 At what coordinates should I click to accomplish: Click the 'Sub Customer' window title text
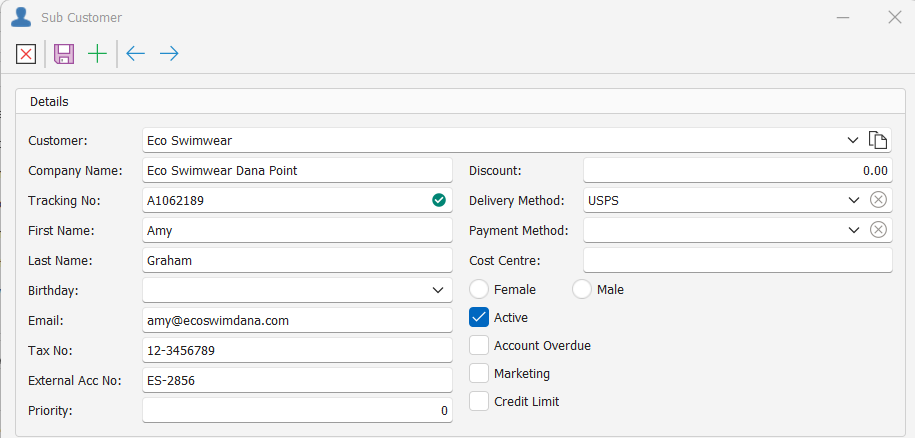[x=82, y=17]
